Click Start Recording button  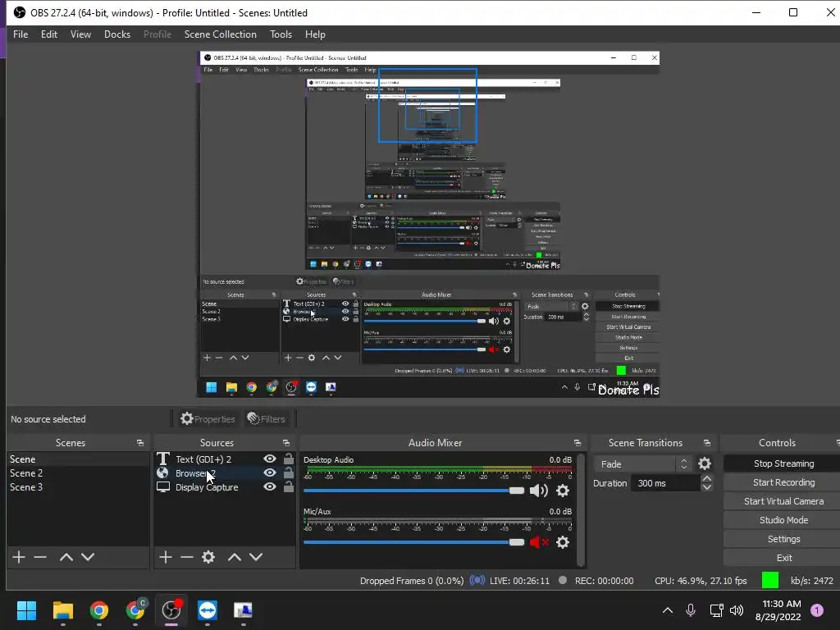pyautogui.click(x=783, y=482)
